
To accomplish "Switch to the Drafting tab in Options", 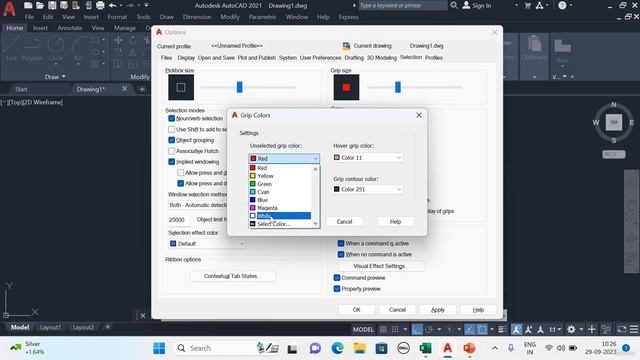I will click(x=354, y=58).
